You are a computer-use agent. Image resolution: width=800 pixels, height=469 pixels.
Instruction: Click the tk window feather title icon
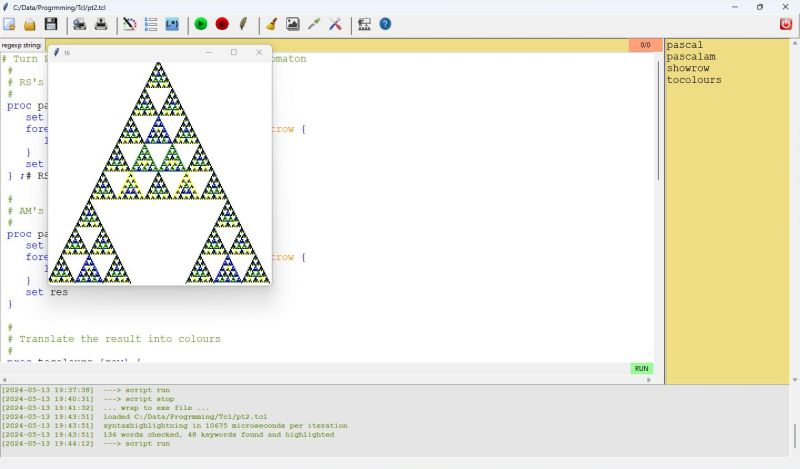56,52
